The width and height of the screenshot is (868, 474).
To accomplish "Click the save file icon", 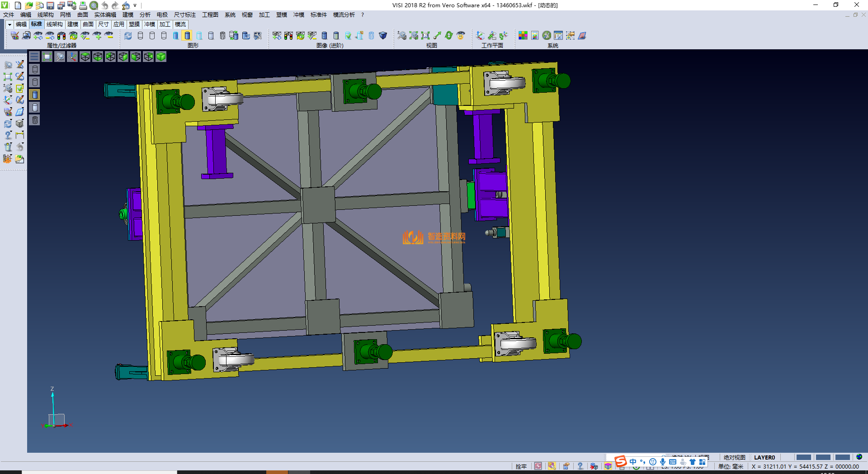I will coord(51,5).
